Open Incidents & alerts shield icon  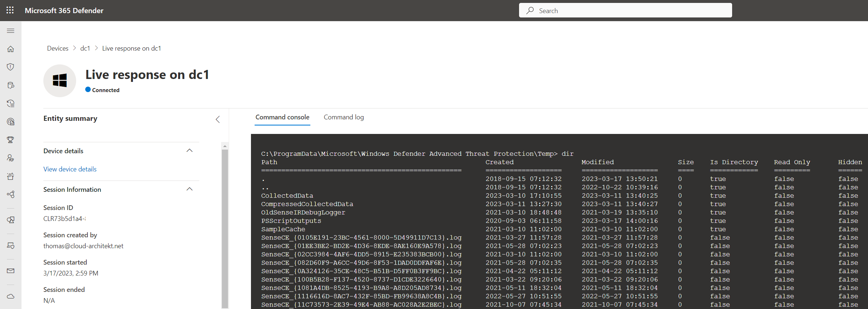(x=11, y=67)
